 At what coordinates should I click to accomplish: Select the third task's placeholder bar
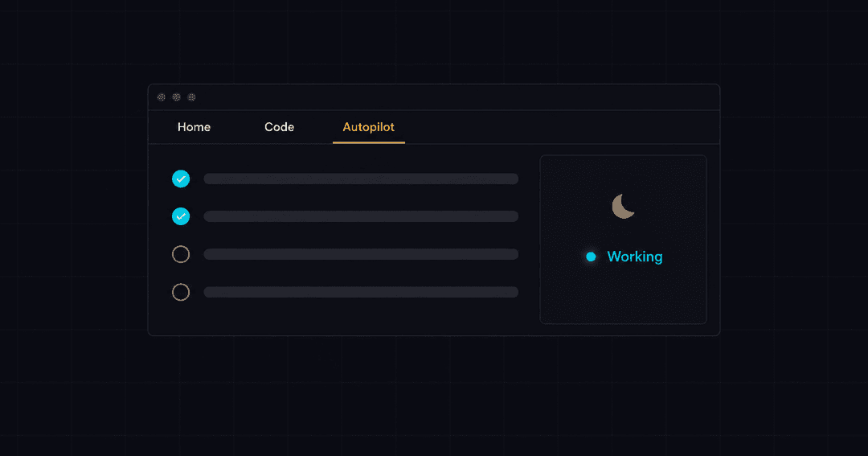(361, 254)
